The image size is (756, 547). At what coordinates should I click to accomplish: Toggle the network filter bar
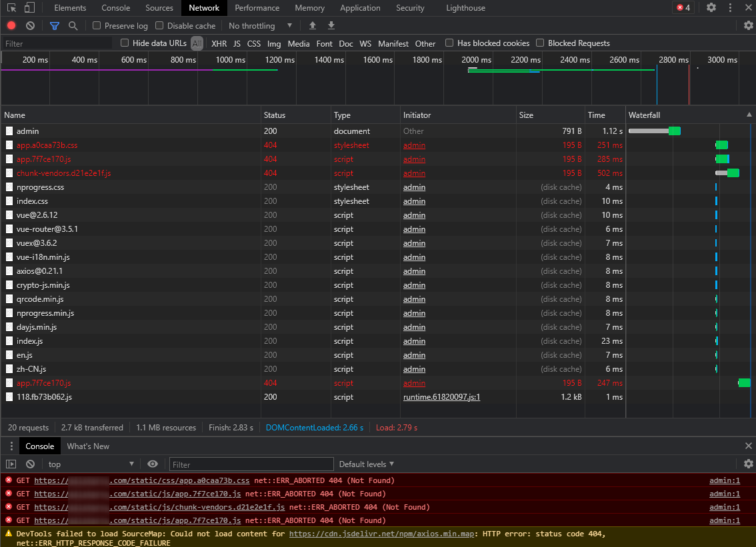[53, 25]
